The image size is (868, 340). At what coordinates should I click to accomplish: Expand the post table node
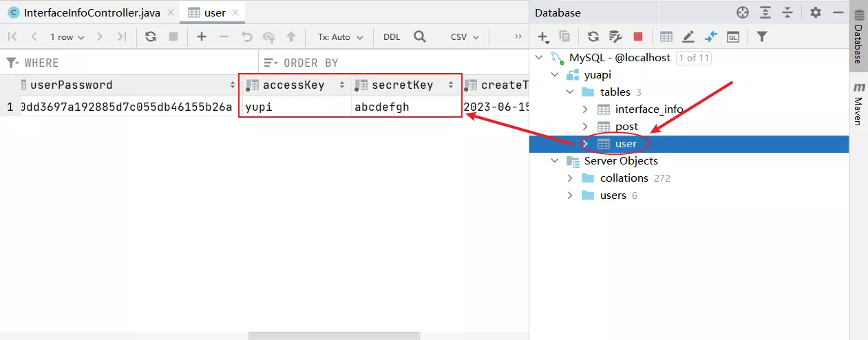click(x=585, y=127)
